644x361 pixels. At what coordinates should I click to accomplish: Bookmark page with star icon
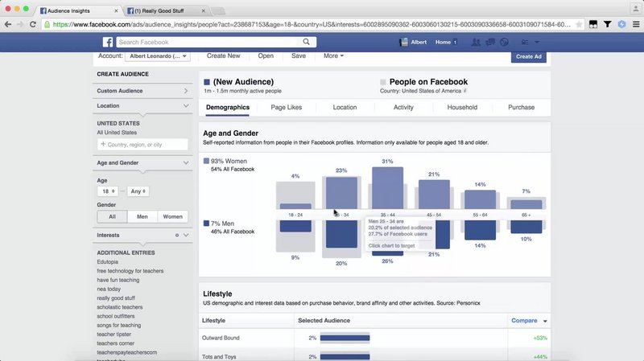coord(579,25)
